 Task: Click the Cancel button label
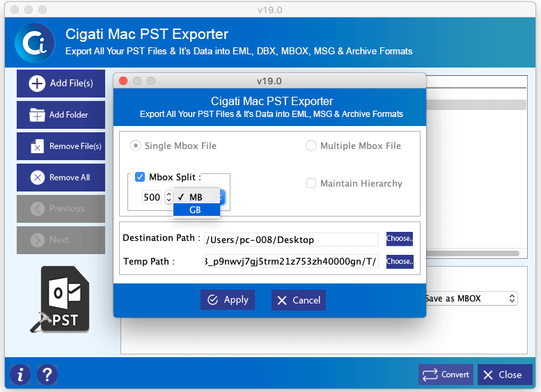pyautogui.click(x=306, y=300)
